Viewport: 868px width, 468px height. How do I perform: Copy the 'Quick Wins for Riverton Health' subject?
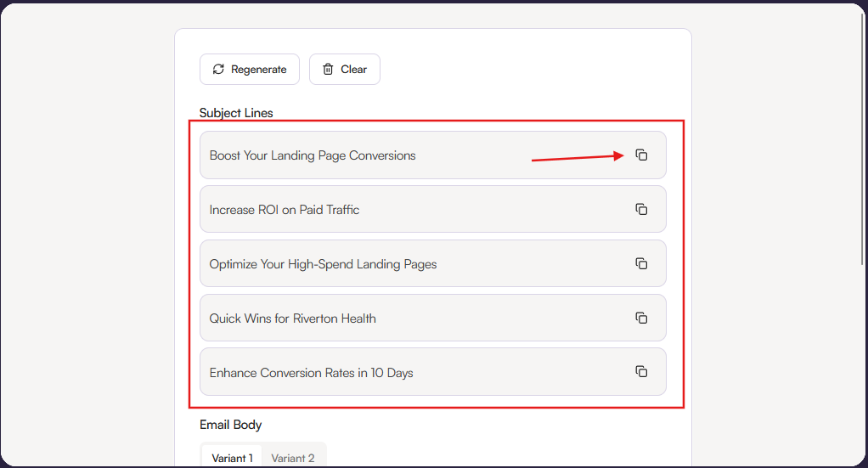[641, 318]
